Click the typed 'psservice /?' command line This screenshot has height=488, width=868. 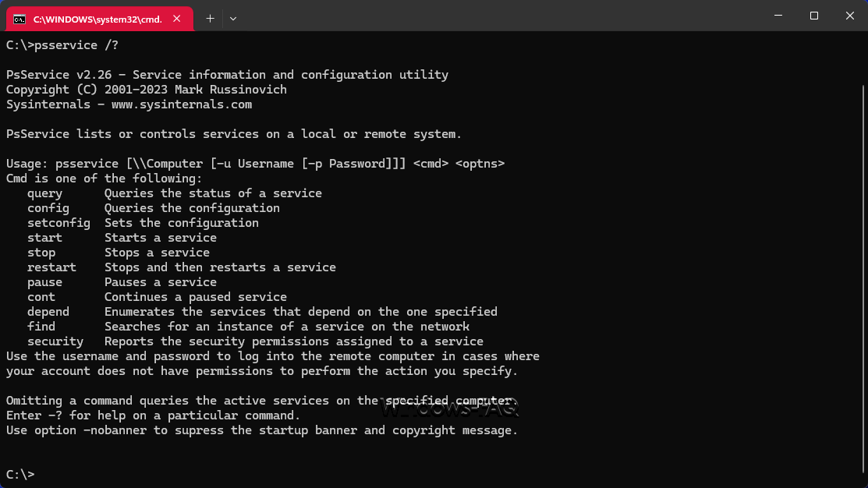tap(62, 45)
